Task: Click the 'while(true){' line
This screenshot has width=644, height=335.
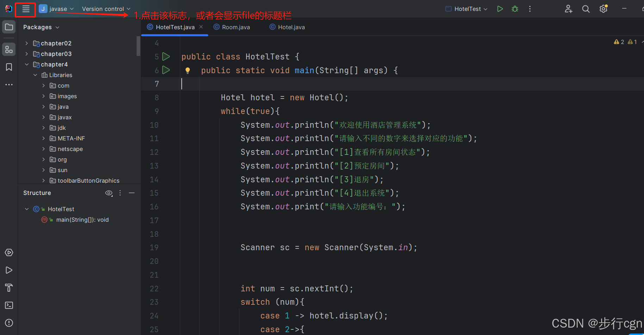Action: [x=250, y=111]
